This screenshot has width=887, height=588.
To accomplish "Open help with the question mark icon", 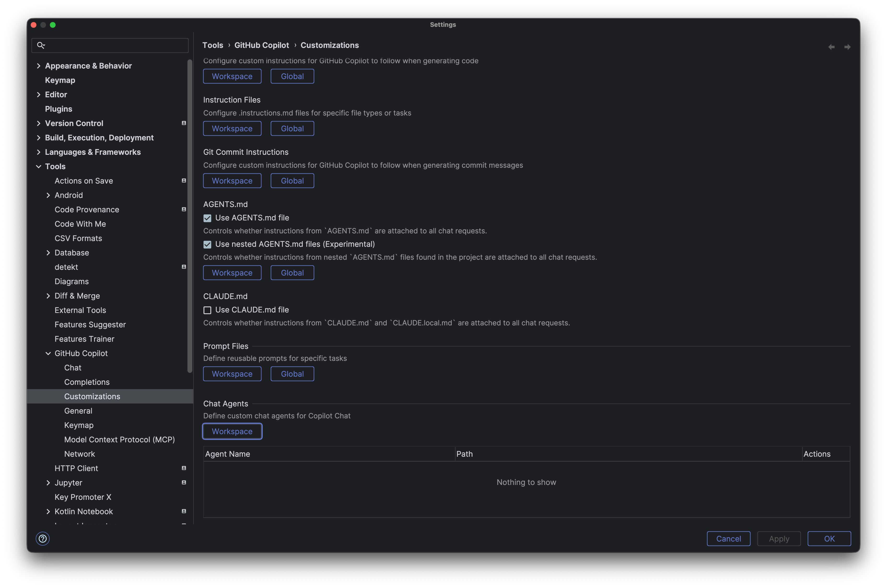I will pos(43,538).
